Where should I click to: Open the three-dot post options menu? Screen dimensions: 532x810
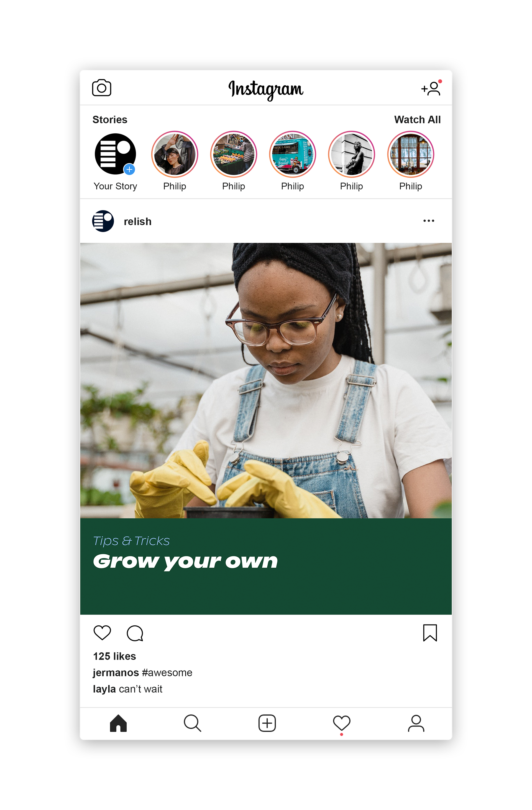tap(429, 221)
